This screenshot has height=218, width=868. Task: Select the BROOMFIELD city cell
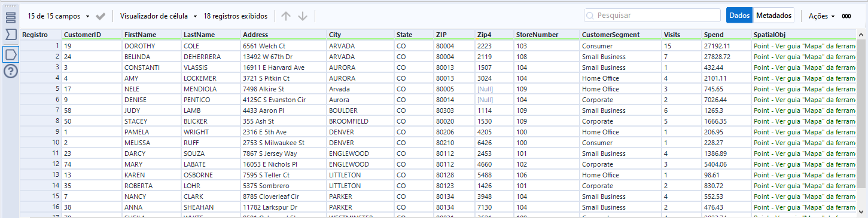361,121
